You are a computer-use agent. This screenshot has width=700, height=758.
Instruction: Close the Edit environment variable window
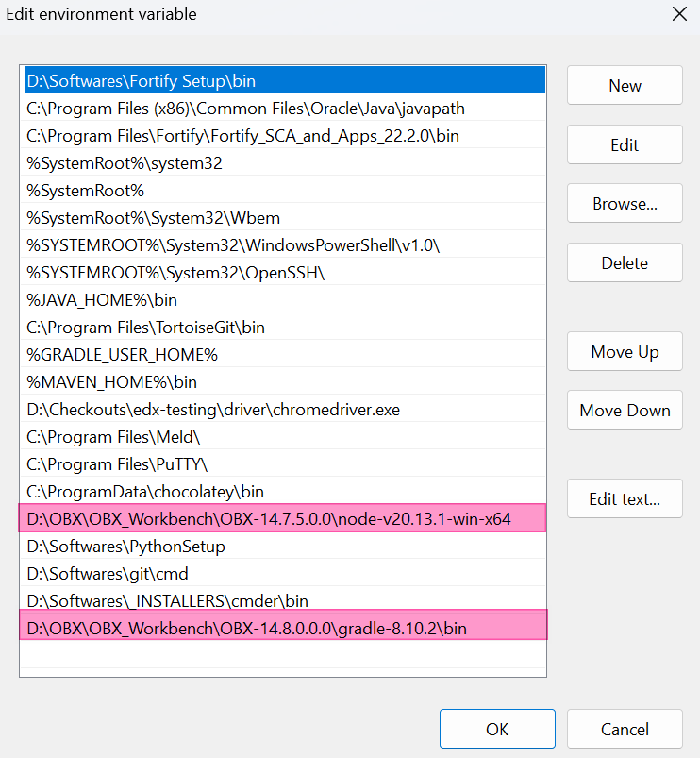679,14
